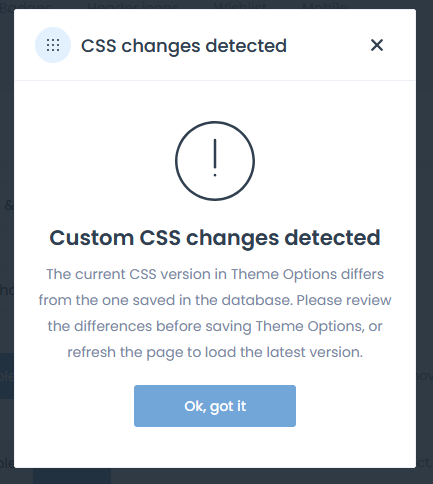Image resolution: width=433 pixels, height=484 pixels.
Task: Open the dimmed Mobile tab behind dialog
Action: click(x=325, y=5)
